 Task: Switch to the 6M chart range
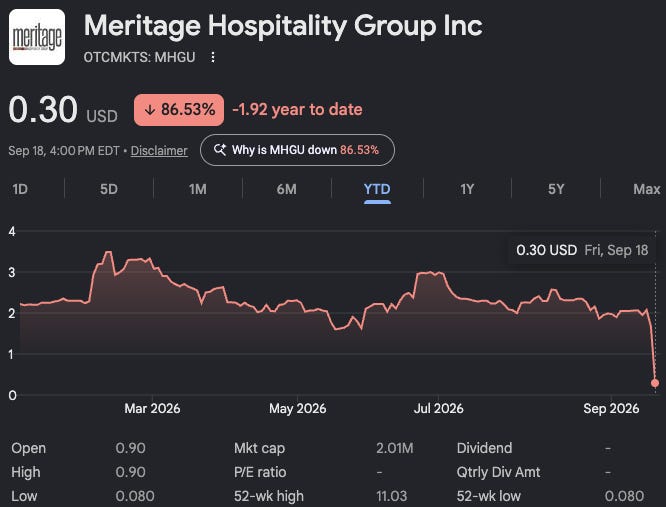(287, 189)
